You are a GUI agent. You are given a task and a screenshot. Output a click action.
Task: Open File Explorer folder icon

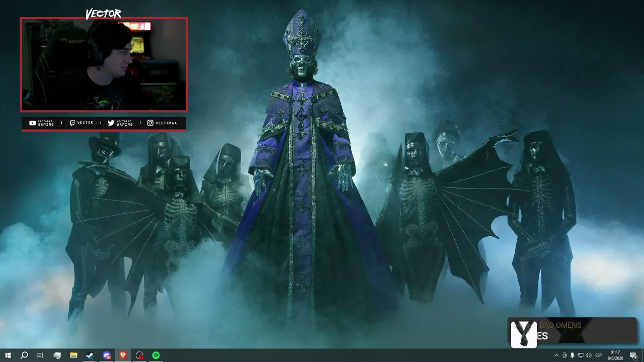click(x=73, y=355)
